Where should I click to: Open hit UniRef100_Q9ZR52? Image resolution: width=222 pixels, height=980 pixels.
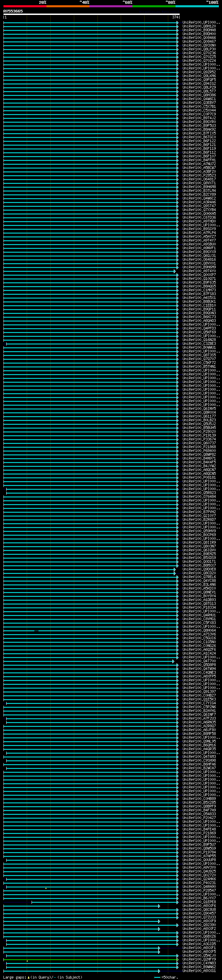pos(199,72)
